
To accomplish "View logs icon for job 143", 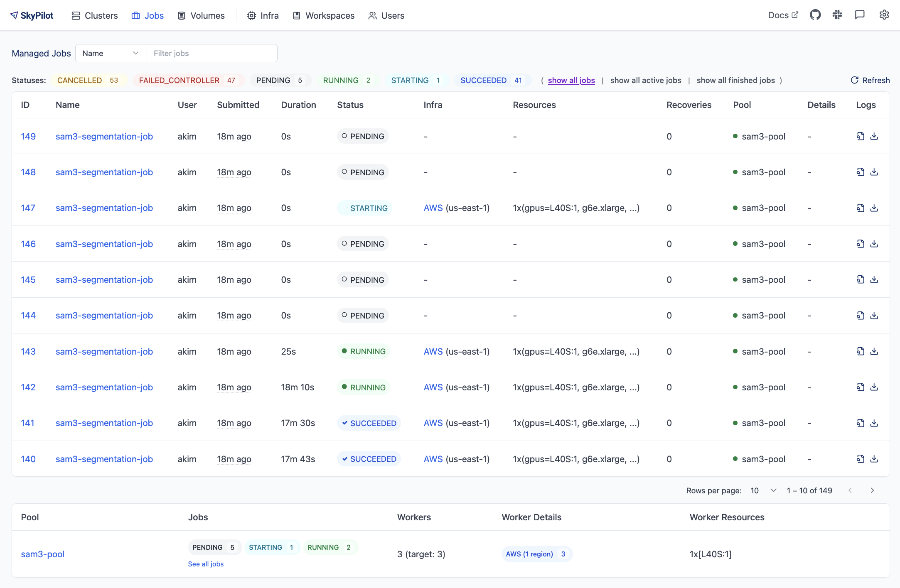I will (x=861, y=351).
